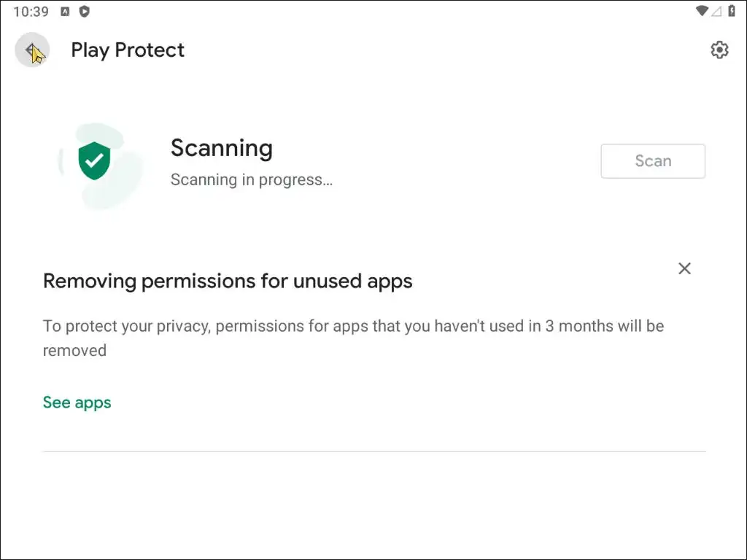The height and width of the screenshot is (560, 747).
Task: Click the battery indicator in status bar
Action: (732, 11)
